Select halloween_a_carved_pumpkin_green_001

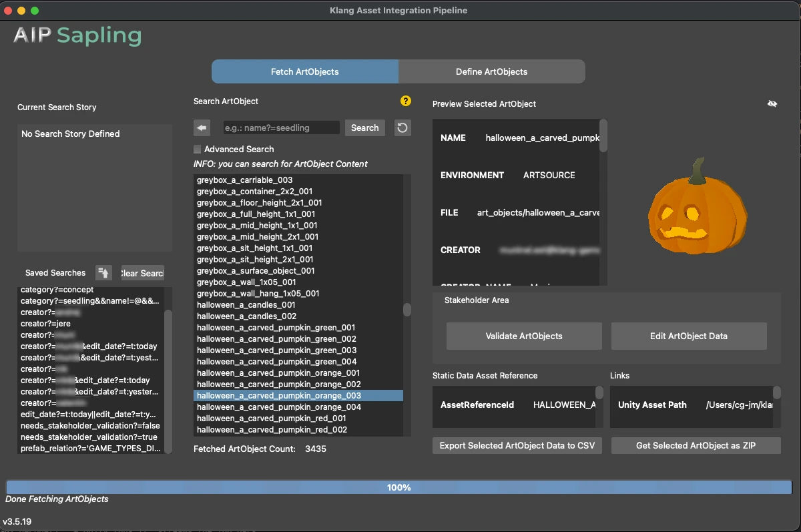pyautogui.click(x=298, y=328)
